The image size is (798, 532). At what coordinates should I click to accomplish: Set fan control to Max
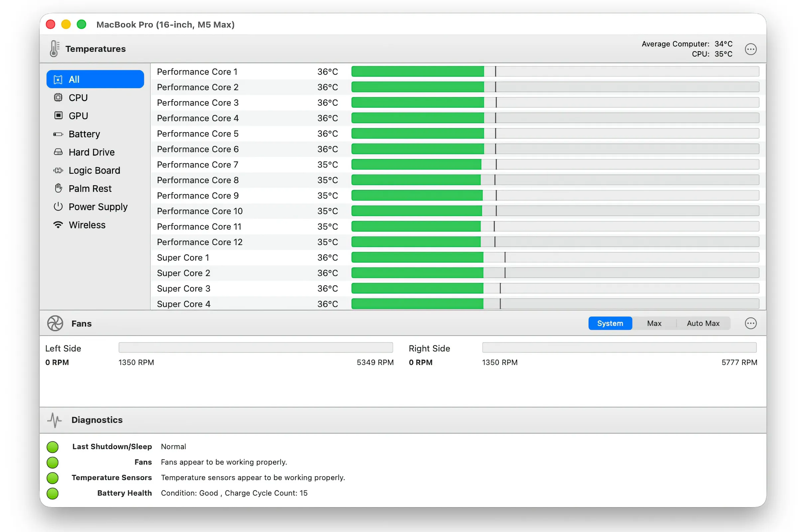(654, 323)
